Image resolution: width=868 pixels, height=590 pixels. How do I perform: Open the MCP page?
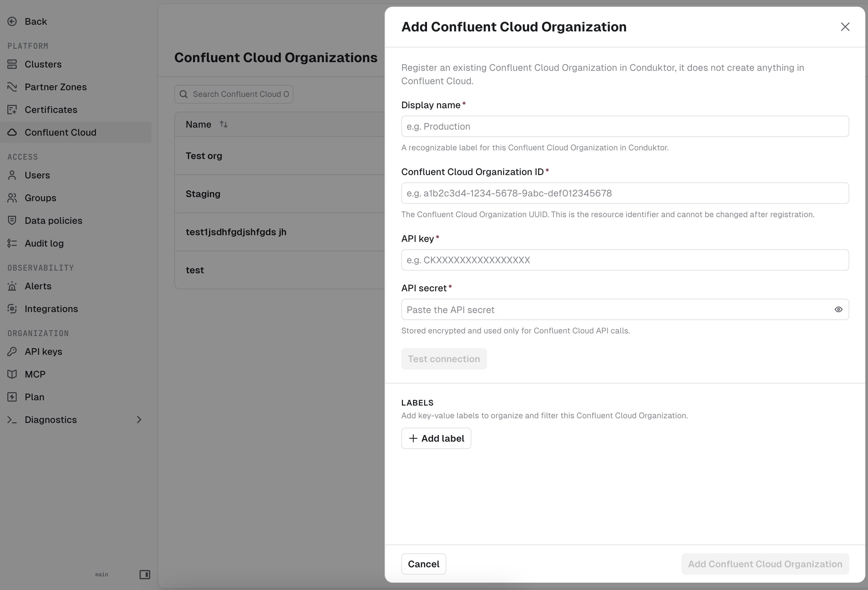pyautogui.click(x=76, y=375)
